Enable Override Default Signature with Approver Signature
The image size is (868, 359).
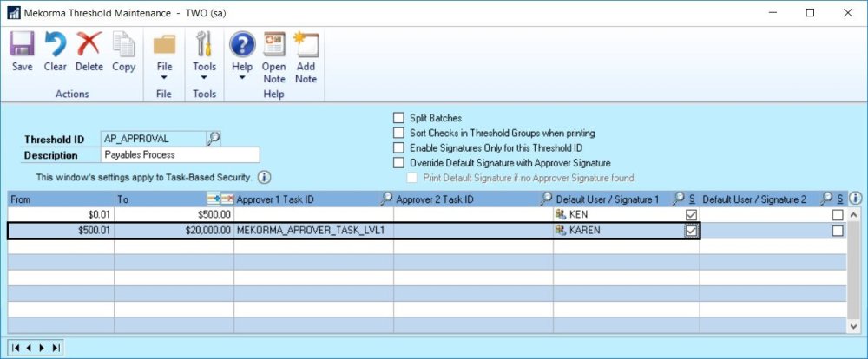coord(398,163)
